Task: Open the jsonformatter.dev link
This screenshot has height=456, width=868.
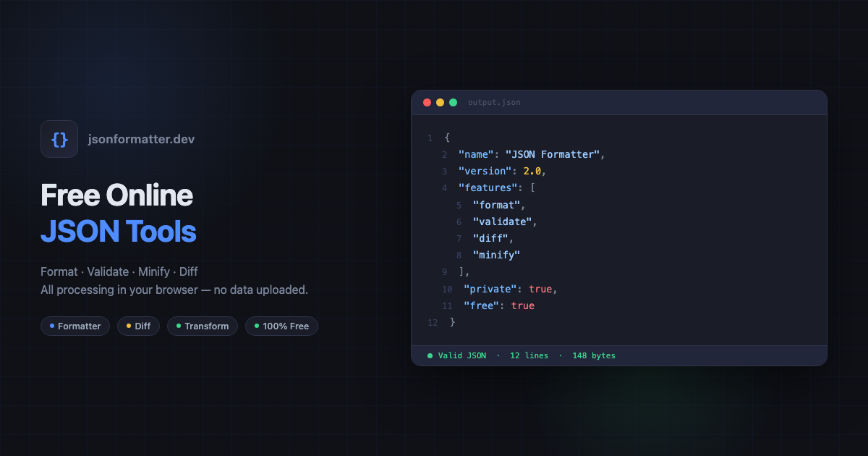Action: click(140, 139)
